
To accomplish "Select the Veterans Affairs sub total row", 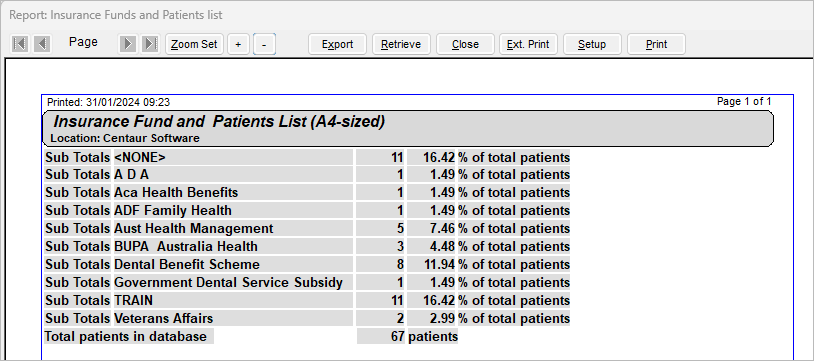I will (x=307, y=318).
